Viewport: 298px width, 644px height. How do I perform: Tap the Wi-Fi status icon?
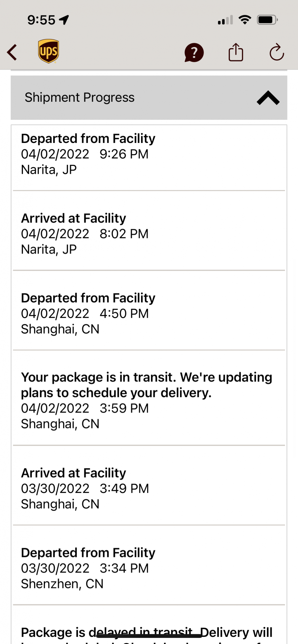point(245,20)
